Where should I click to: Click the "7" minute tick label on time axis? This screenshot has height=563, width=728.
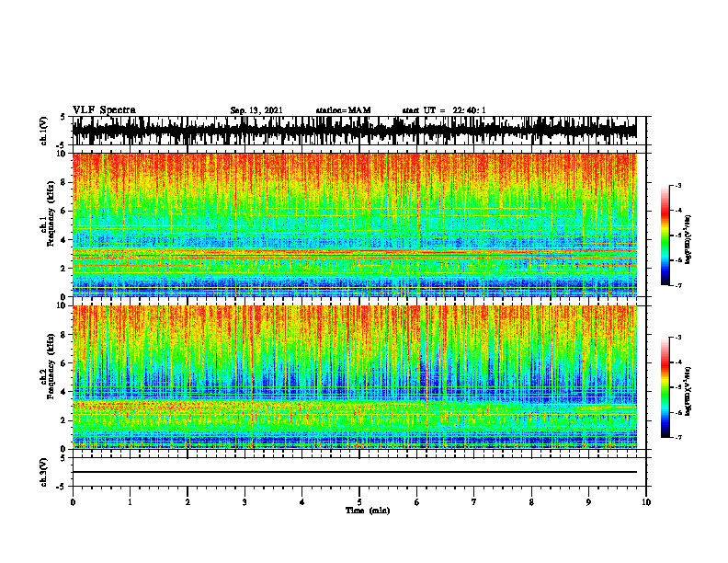[x=474, y=502]
